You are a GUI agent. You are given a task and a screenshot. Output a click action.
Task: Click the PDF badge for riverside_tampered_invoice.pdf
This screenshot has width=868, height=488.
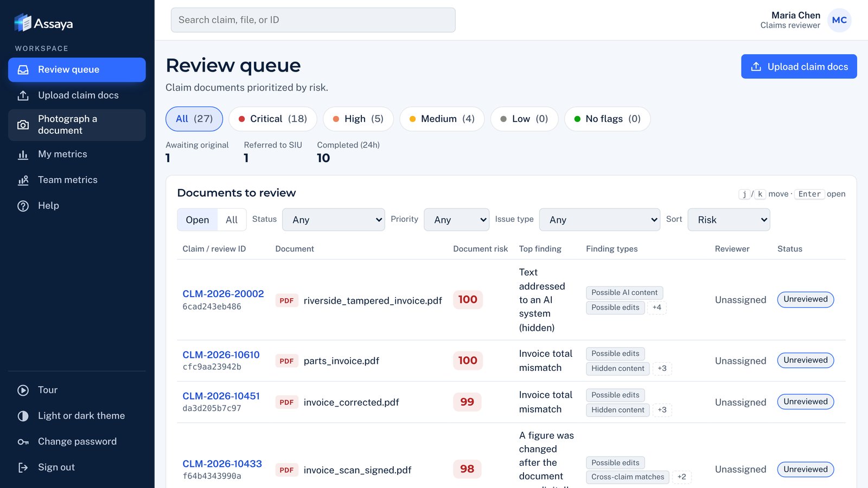tap(286, 300)
